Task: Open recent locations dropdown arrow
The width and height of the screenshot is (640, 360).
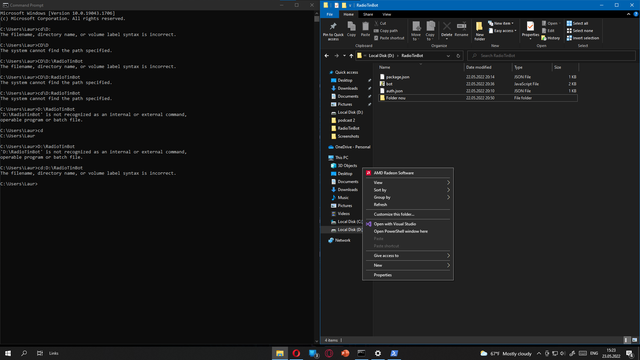Action: point(344,56)
